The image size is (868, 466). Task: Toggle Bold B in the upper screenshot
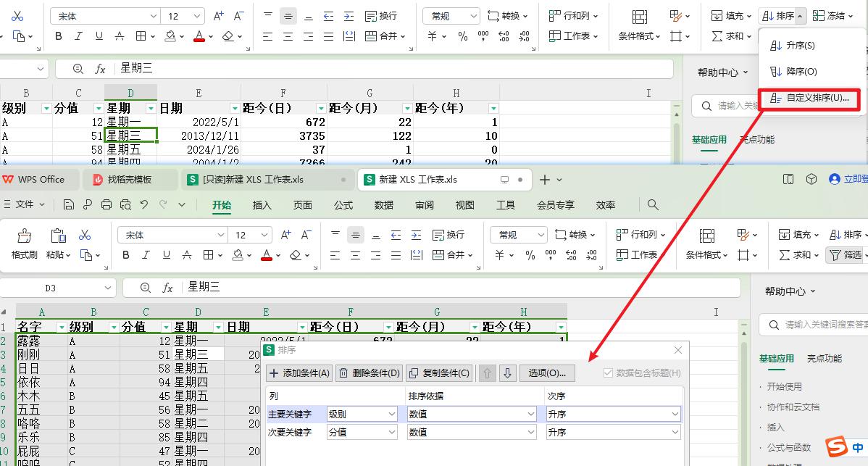click(x=59, y=36)
